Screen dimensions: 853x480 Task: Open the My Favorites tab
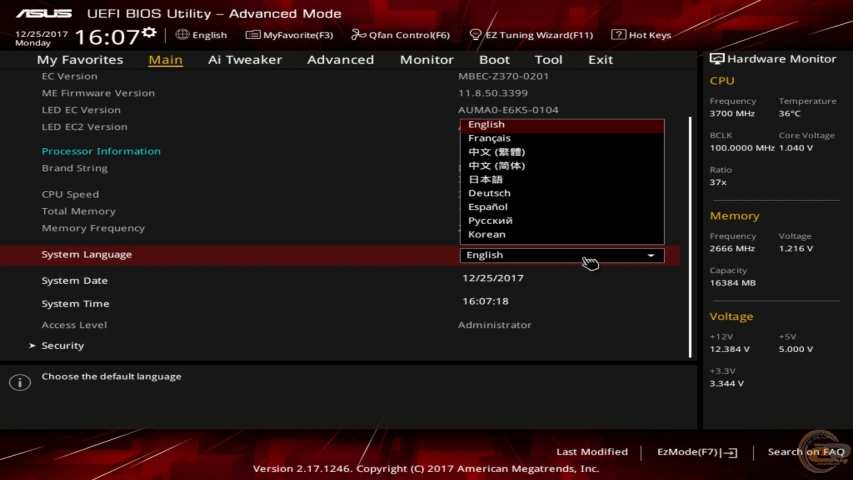click(80, 59)
